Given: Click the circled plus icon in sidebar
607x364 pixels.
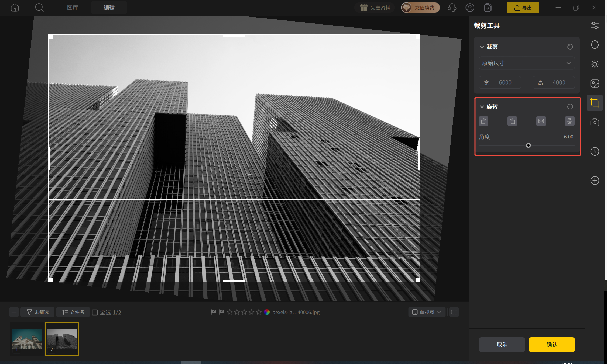Looking at the screenshot, I should pos(595,181).
